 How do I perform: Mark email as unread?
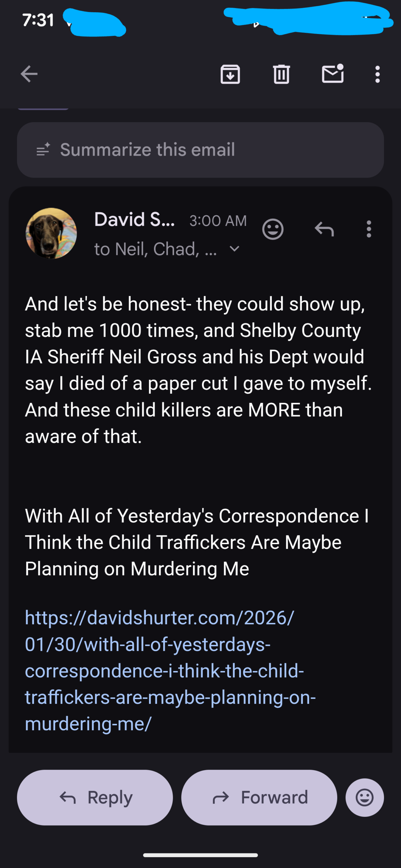point(332,74)
